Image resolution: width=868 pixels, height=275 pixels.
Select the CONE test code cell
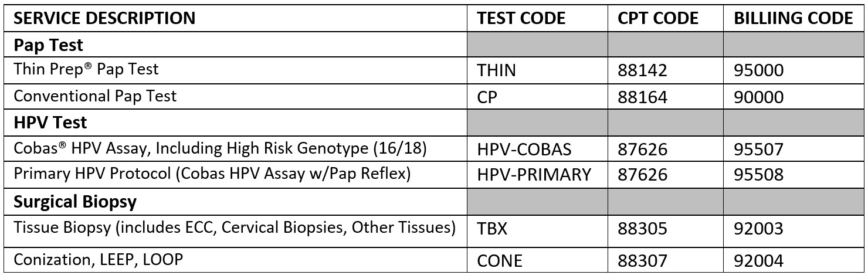click(x=500, y=260)
